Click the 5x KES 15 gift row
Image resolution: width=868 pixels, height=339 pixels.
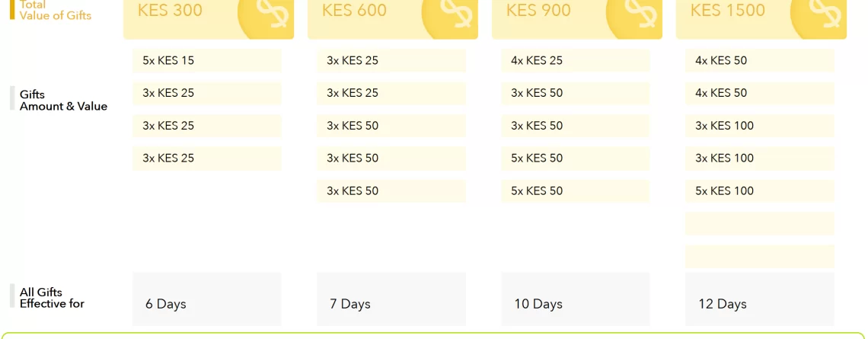[207, 60]
